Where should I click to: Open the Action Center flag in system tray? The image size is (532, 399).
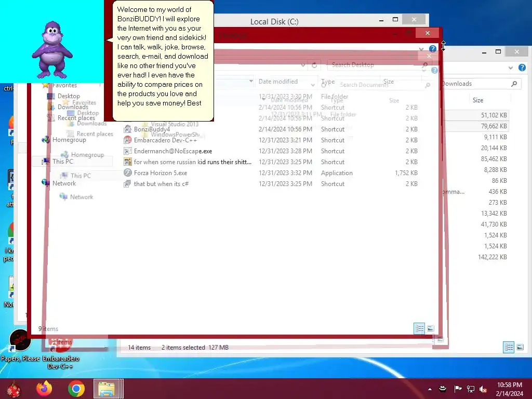458,389
